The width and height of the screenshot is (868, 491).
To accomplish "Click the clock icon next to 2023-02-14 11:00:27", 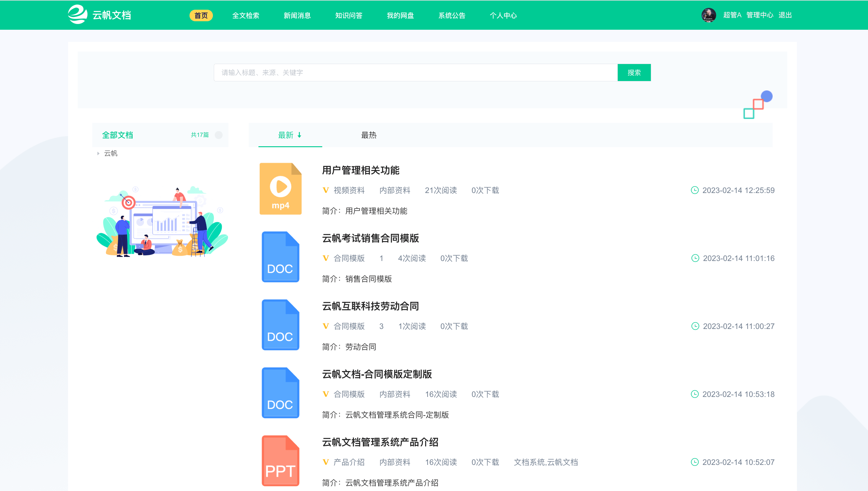I will [695, 326].
